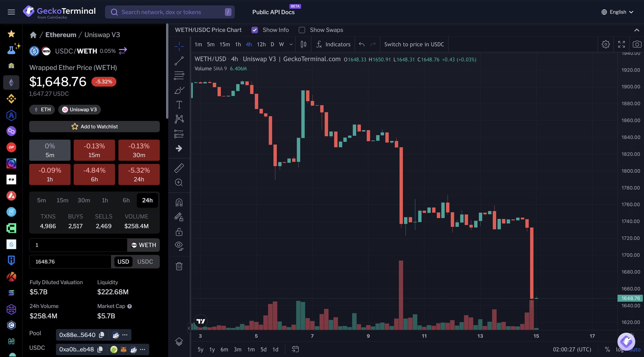This screenshot has height=357, width=644.
Task: Select the Optimism OP network icon
Action: click(11, 147)
